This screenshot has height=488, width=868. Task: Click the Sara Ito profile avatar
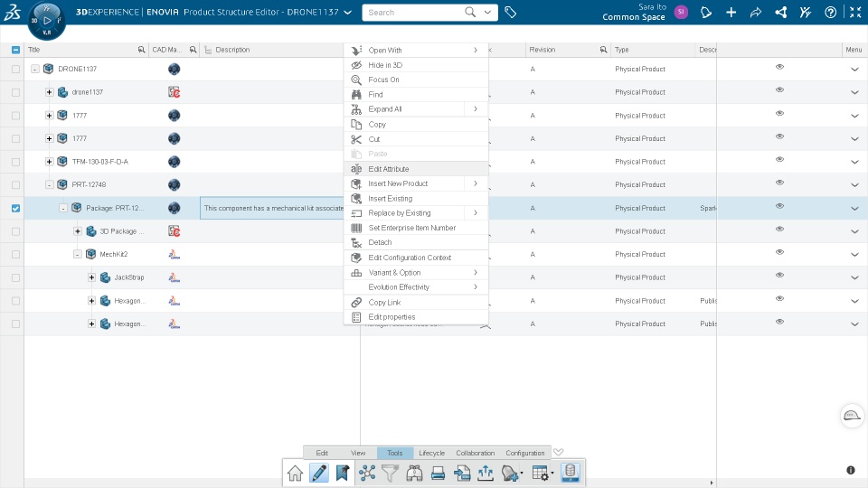tap(682, 12)
